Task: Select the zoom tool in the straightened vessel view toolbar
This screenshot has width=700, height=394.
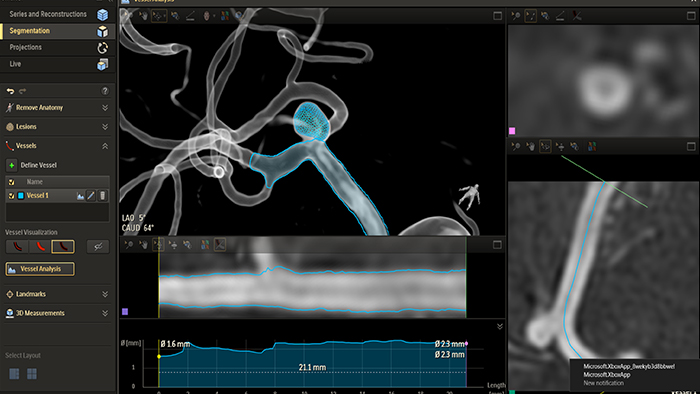Action: tap(129, 245)
